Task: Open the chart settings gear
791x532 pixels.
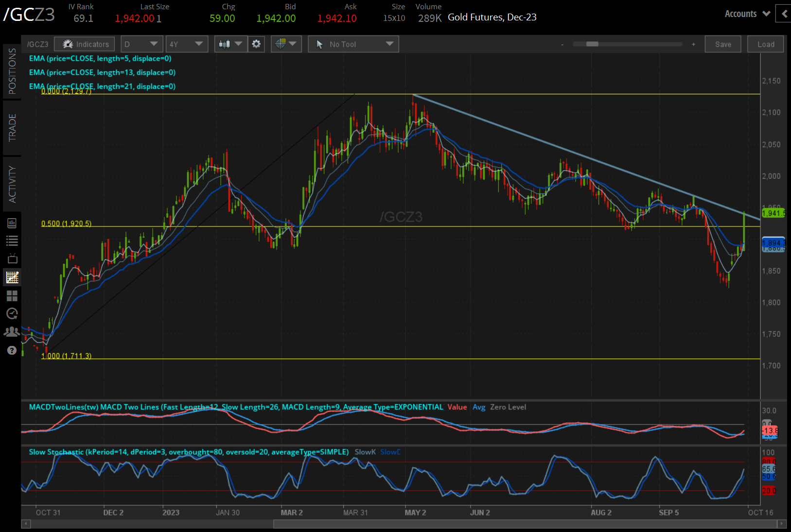Action: (256, 44)
